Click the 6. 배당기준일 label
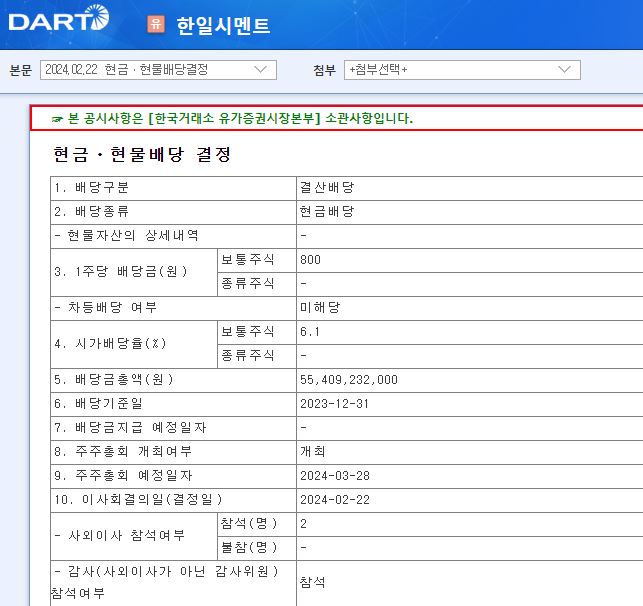The image size is (643, 606). click(x=98, y=404)
